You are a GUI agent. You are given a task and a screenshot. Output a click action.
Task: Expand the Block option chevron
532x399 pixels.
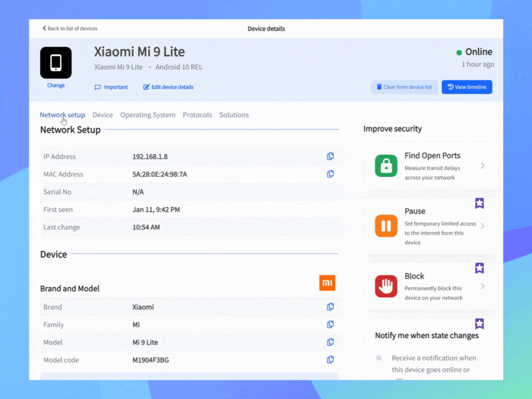483,287
